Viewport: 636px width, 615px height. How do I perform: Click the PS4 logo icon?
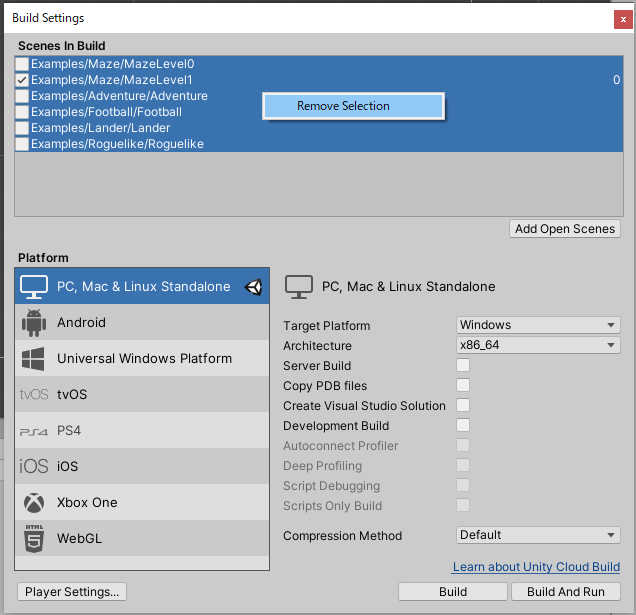pyautogui.click(x=34, y=432)
